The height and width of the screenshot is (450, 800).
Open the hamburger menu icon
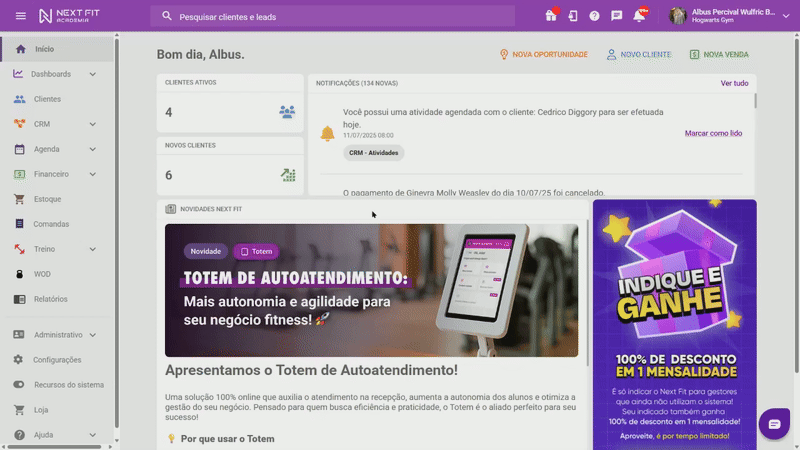(x=20, y=16)
